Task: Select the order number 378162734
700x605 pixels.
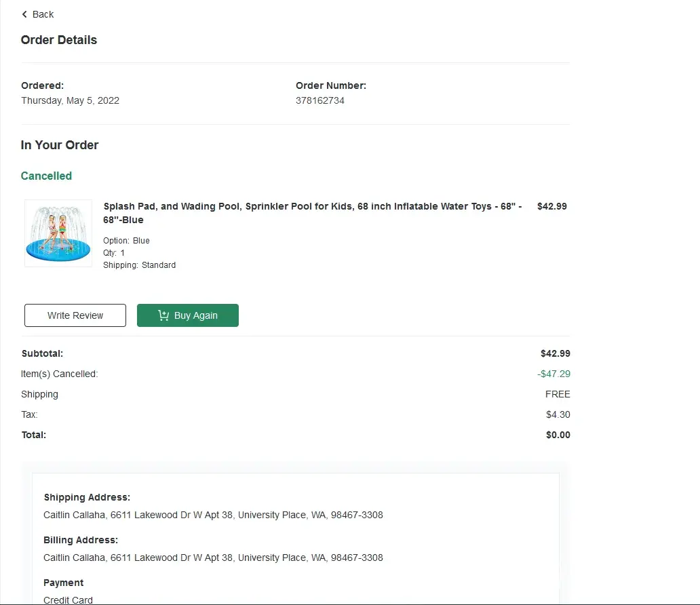Action: click(x=320, y=100)
